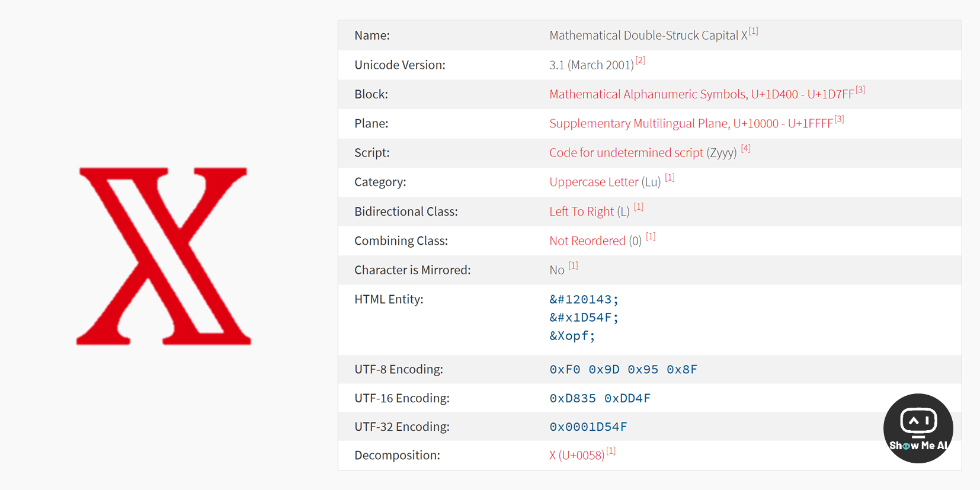Select UTF-16 value 0xD835 0xDD4F
The image size is (980, 490).
coord(600,398)
